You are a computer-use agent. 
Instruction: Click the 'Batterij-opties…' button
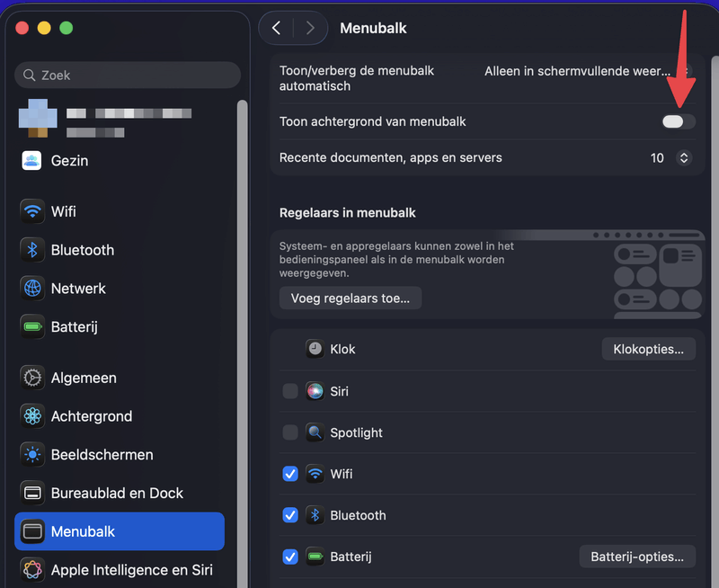tap(637, 557)
